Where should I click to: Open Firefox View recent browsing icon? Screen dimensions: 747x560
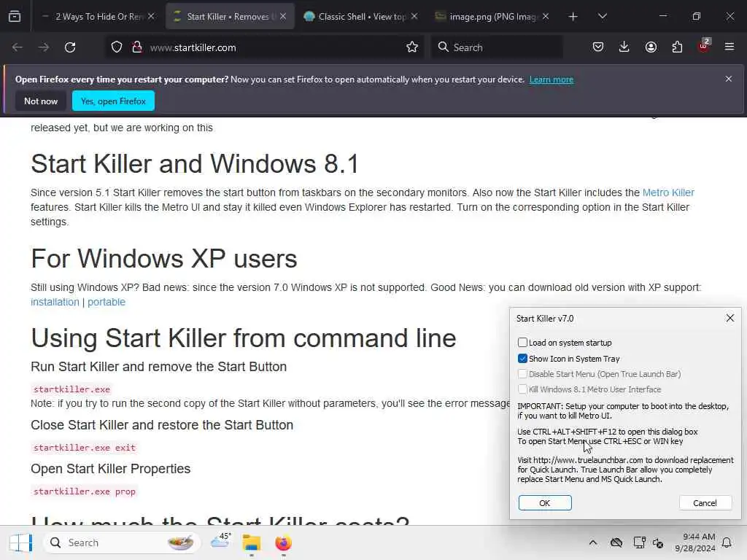15,17
